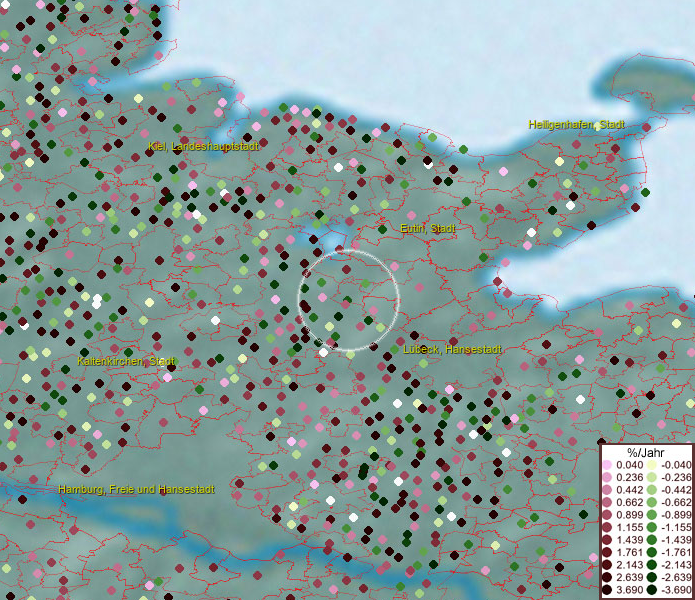695x600 pixels.
Task: Select the 2.143 legend color dot
Action: point(607,565)
